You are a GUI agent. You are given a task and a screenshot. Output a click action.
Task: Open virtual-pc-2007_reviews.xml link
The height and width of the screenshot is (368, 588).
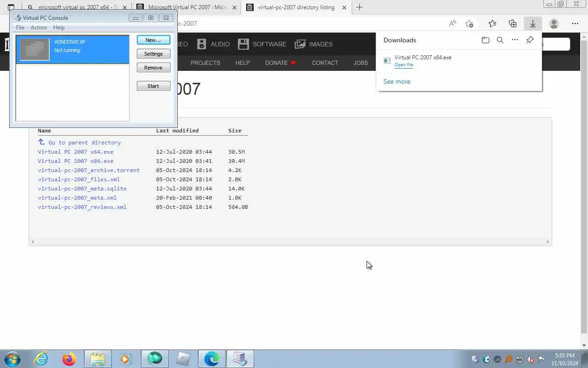tap(82, 207)
